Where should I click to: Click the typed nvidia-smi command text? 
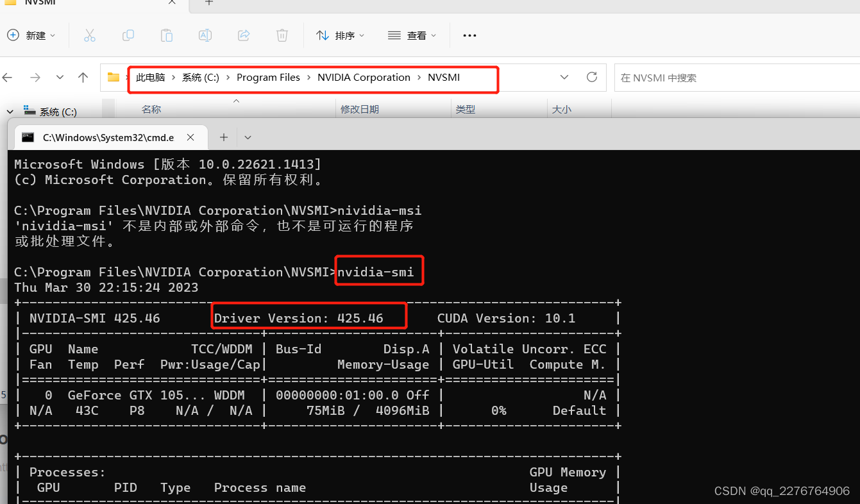click(x=376, y=273)
